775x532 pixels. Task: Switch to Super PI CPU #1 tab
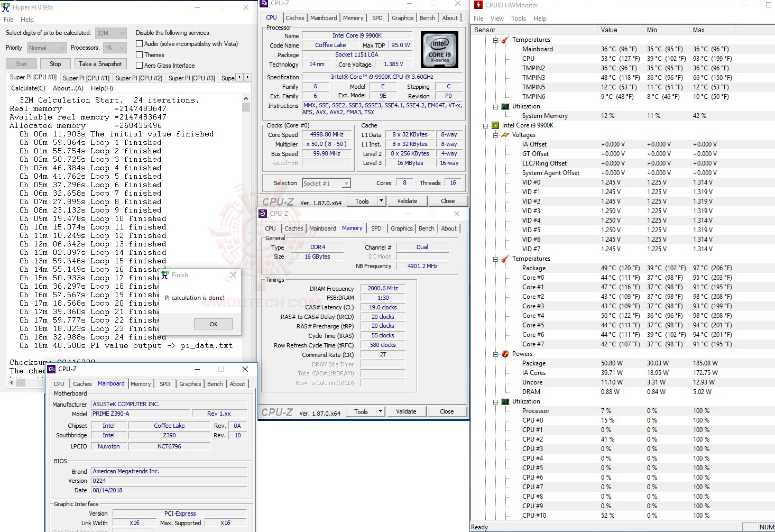(x=86, y=78)
